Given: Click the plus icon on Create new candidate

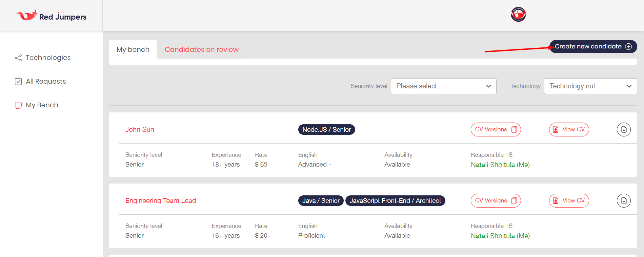Looking at the screenshot, I should point(628,46).
